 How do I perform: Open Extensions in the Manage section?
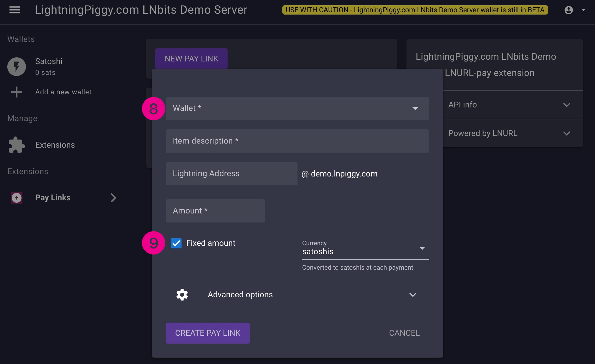click(x=55, y=145)
